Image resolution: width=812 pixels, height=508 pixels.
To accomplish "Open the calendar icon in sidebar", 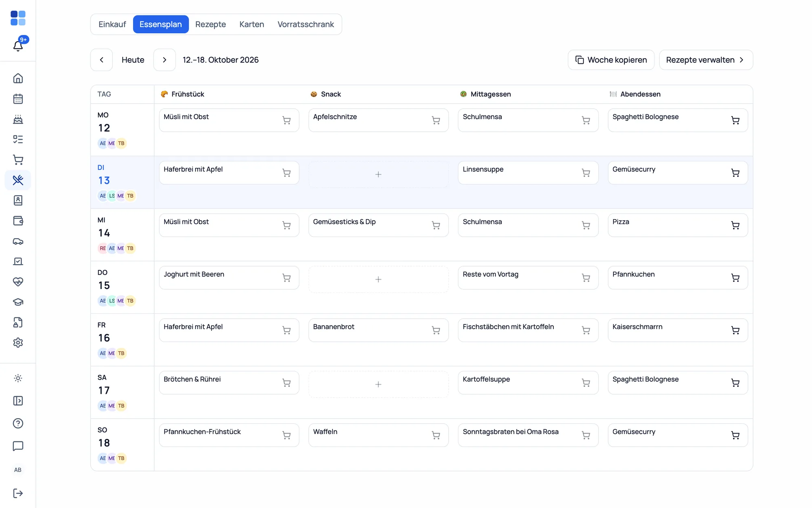I will coord(18,99).
